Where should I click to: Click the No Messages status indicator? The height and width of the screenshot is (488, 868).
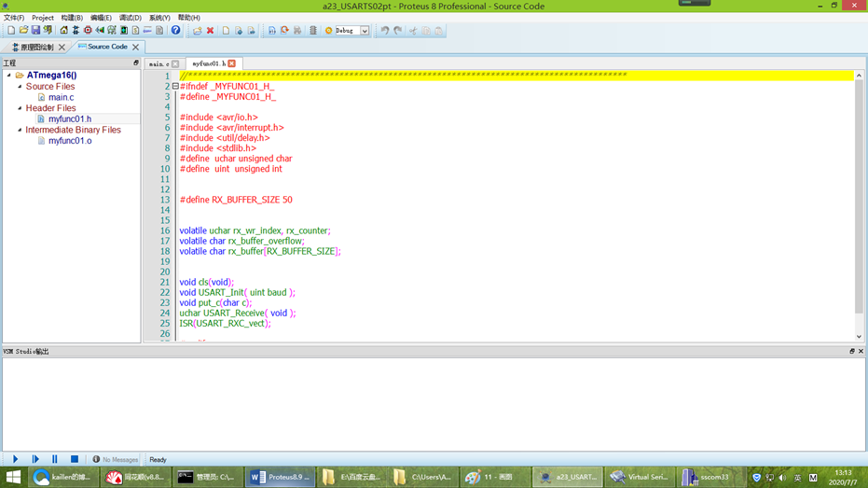(x=116, y=459)
